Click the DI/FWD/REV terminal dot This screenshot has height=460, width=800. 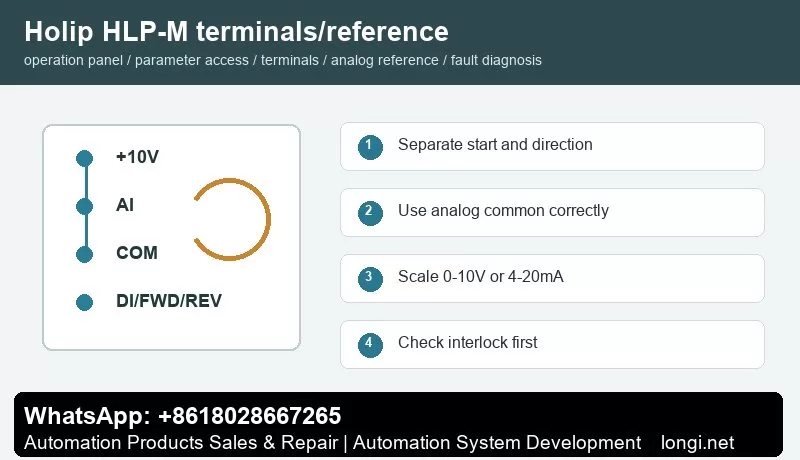[85, 302]
